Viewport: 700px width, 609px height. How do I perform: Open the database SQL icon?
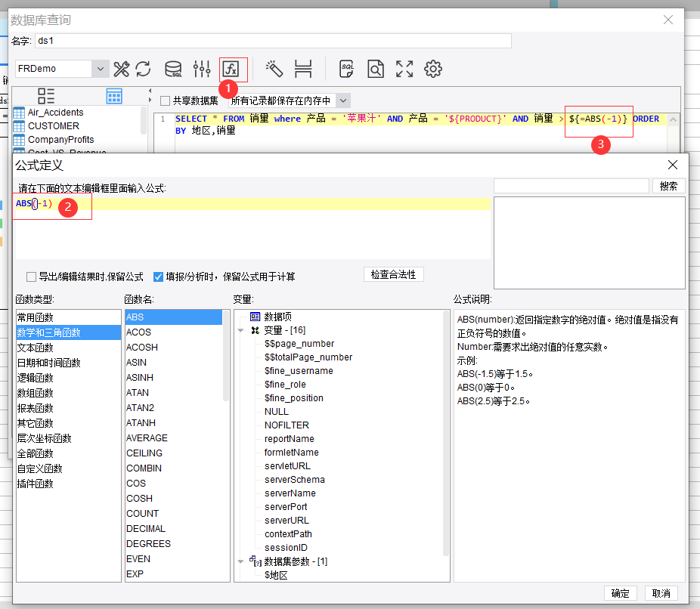point(173,70)
